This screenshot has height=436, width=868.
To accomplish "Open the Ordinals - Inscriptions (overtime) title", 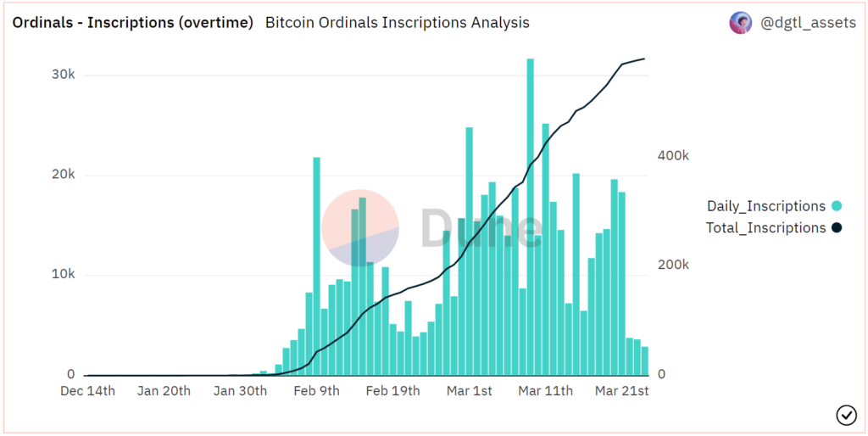I will [132, 23].
